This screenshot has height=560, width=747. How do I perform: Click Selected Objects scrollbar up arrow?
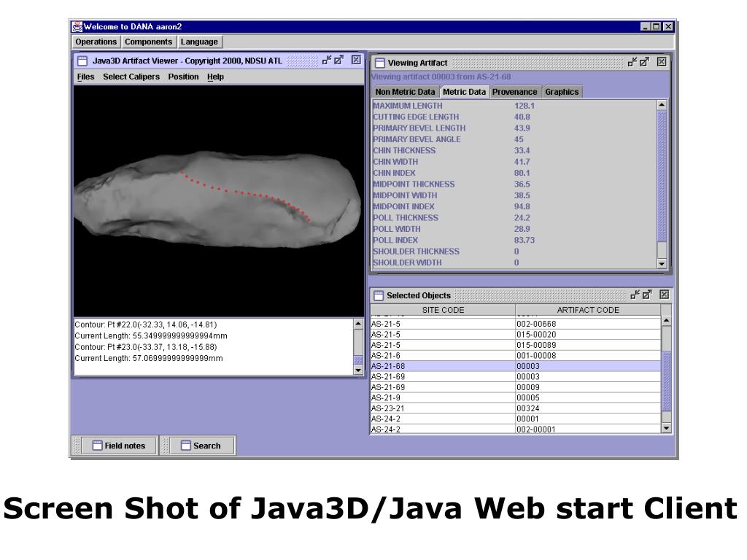point(667,321)
